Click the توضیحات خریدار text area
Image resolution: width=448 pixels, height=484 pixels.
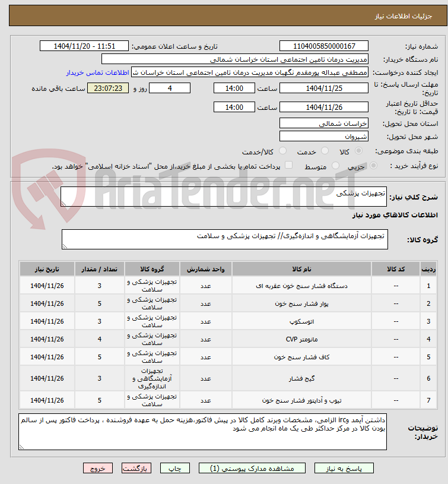click(202, 432)
